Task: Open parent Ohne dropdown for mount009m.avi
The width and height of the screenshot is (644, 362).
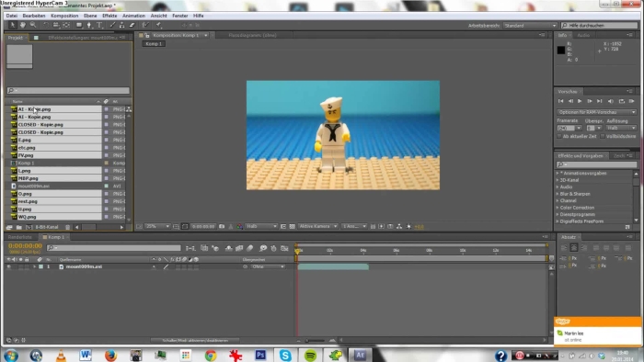Action: point(268,266)
